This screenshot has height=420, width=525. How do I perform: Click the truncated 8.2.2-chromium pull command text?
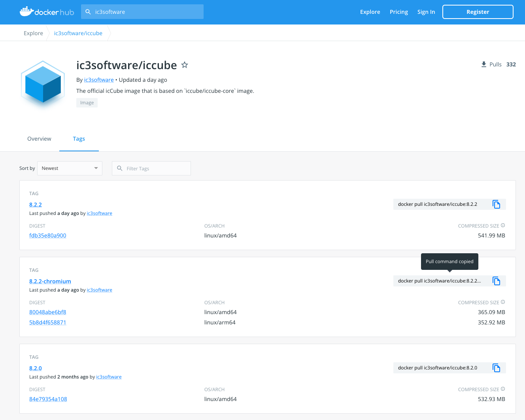[x=440, y=281]
